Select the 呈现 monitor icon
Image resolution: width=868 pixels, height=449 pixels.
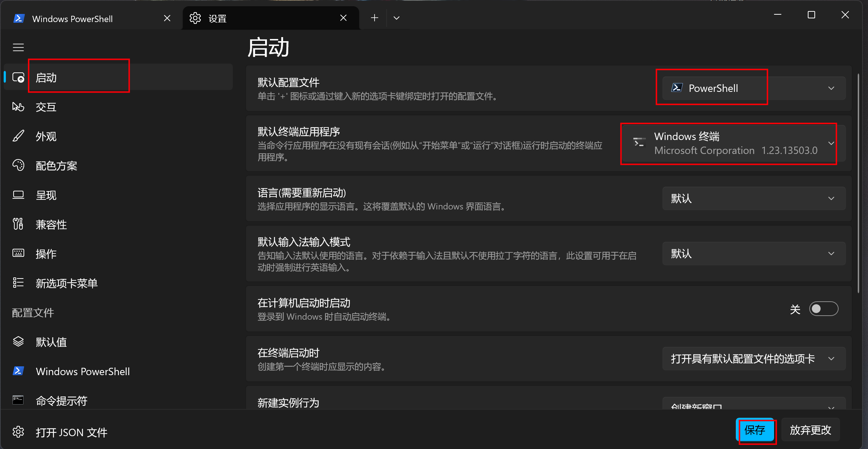click(18, 195)
